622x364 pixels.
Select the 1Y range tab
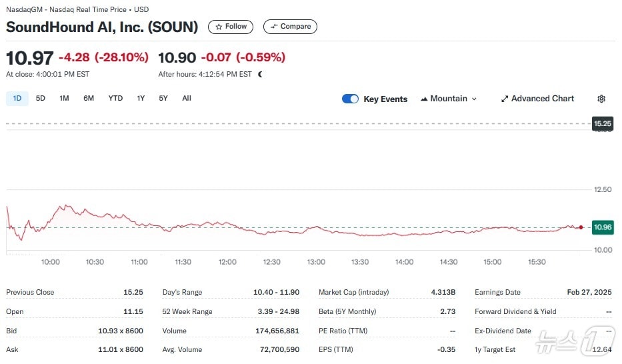coord(141,99)
